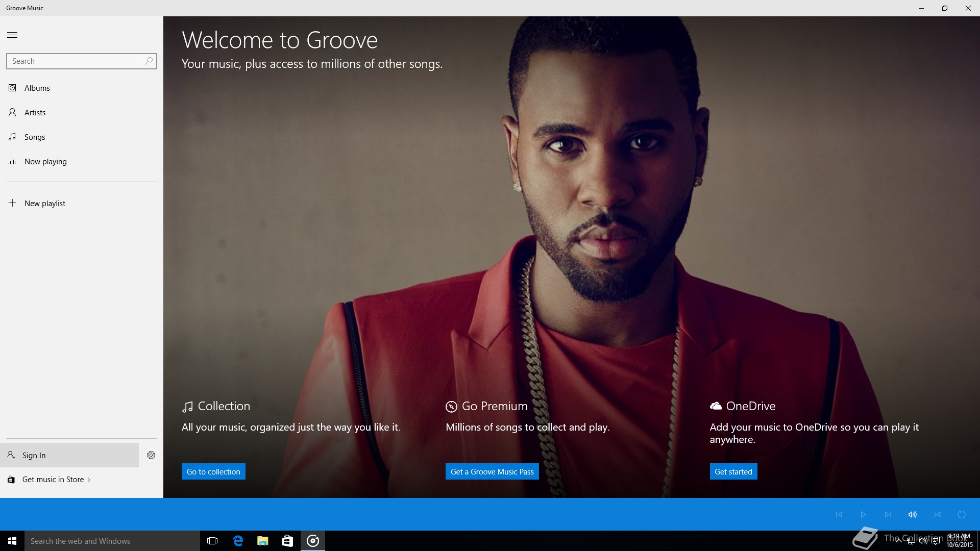
Task: Open Get music in Store link
Action: point(56,480)
